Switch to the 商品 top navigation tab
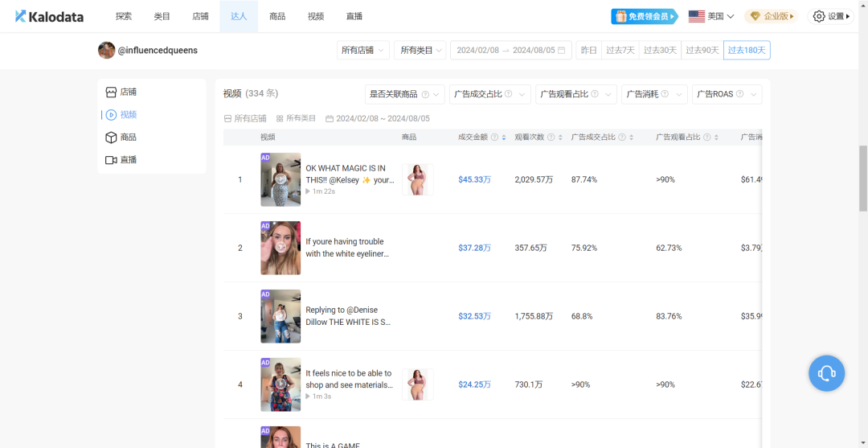This screenshot has height=448, width=868. [x=277, y=16]
